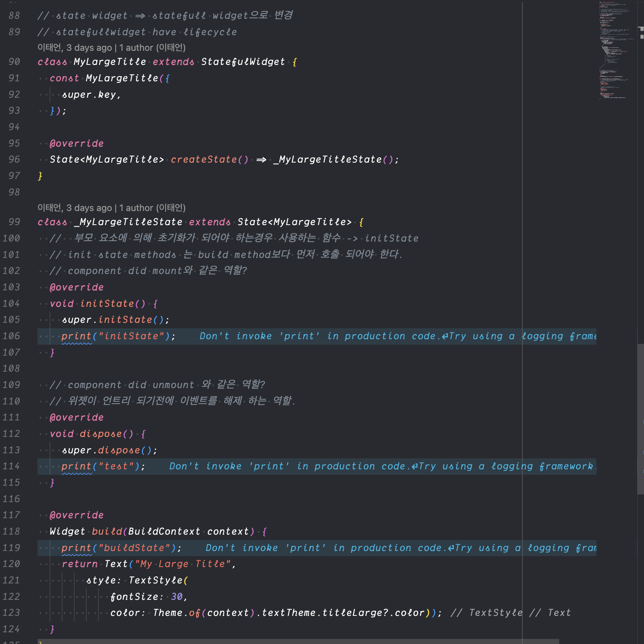Viewport: 644px width, 644px height.
Task: Open the git code lens above class _MyLargeTitleState
Action: tap(111, 208)
